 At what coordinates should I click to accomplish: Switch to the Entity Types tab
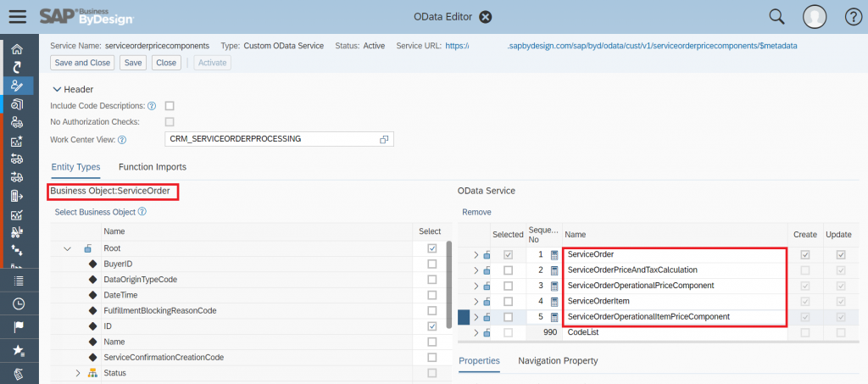tap(75, 167)
